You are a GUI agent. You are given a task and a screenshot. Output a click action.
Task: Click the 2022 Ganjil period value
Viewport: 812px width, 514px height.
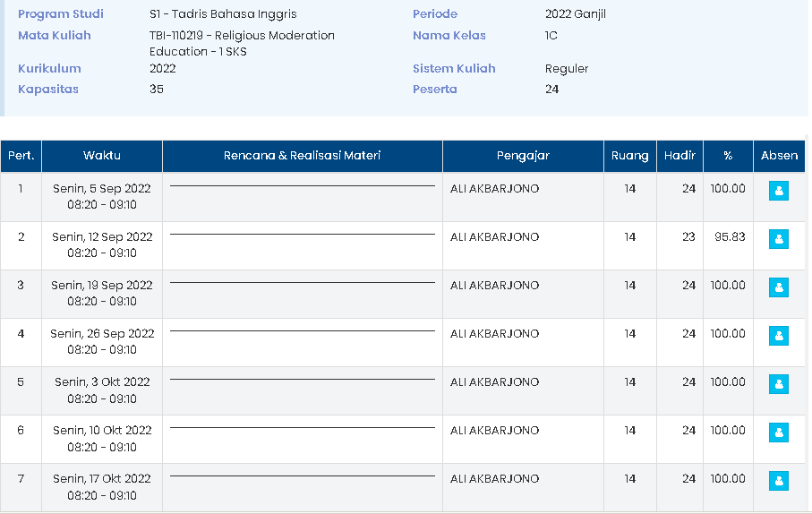point(575,14)
